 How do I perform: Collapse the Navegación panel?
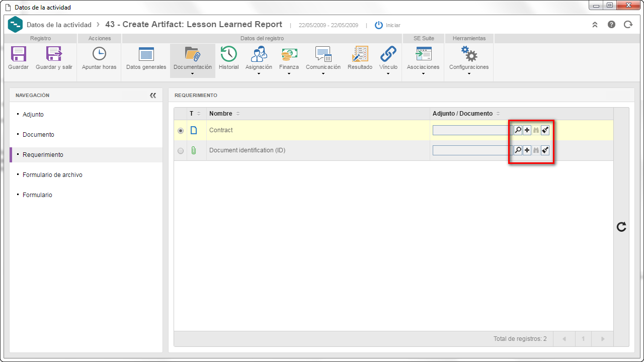(x=153, y=96)
